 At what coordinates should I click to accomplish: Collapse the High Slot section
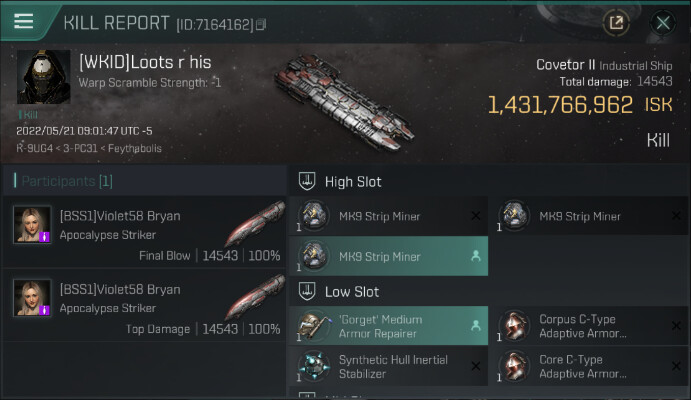[x=309, y=182]
